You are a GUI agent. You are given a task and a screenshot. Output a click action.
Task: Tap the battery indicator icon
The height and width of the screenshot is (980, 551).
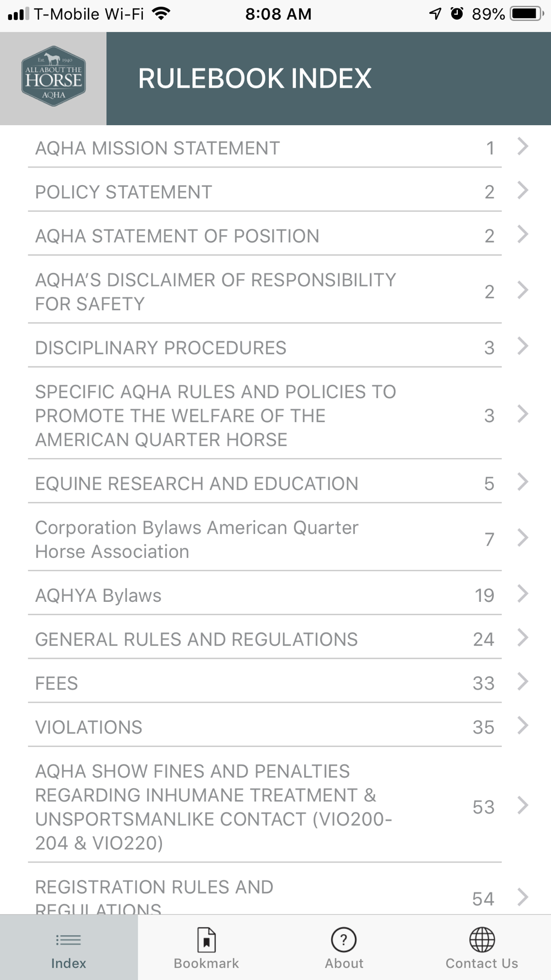[526, 14]
